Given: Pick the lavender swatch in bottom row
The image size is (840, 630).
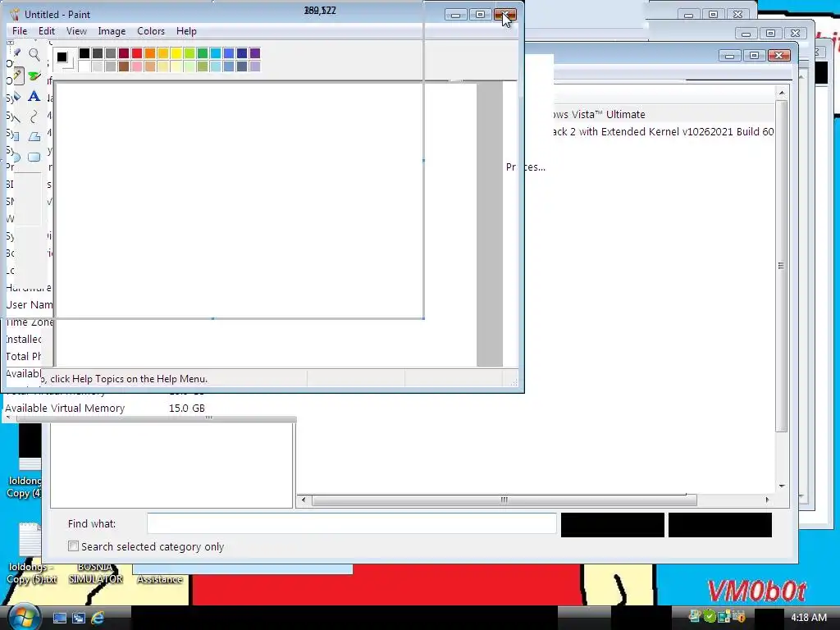Looking at the screenshot, I should pos(255,66).
